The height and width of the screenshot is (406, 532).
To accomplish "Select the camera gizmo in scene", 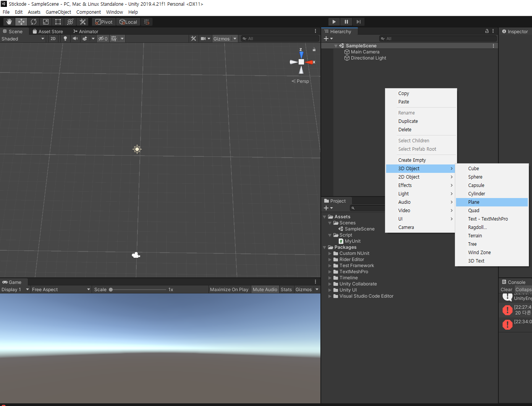I will 136,255.
